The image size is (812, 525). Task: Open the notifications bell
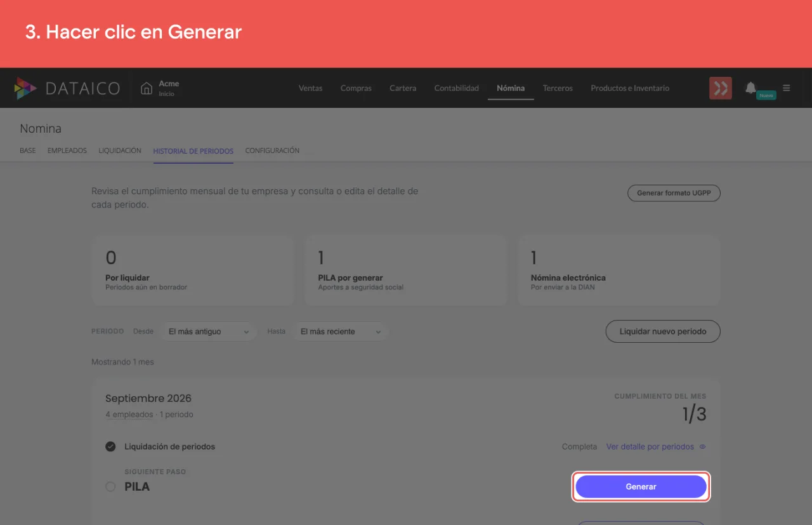[750, 88]
